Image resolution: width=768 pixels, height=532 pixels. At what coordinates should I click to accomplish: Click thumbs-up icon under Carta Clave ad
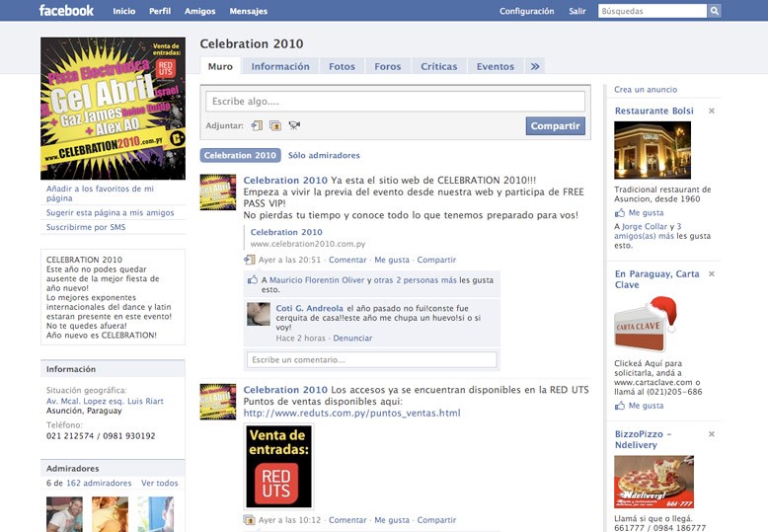(620, 406)
